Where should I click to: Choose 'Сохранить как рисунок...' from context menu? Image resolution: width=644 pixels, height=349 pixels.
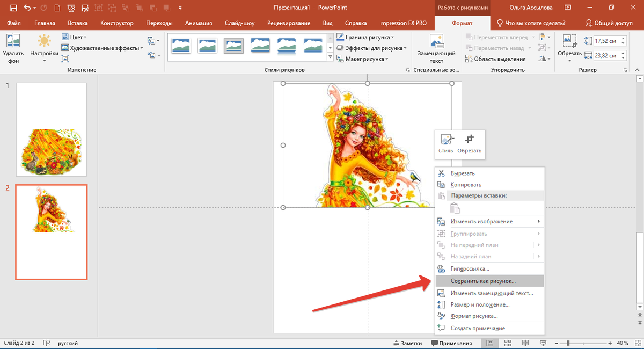coord(483,281)
